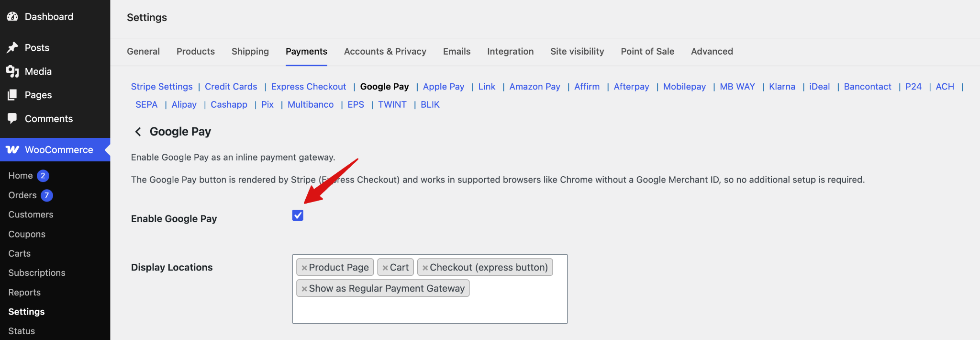Screen dimensions: 980x340
Task: Click the Pages document icon
Action: point(12,95)
